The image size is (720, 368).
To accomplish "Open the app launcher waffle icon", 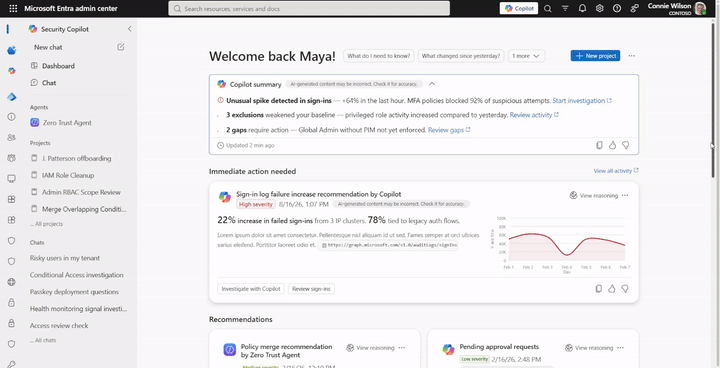I will point(13,8).
